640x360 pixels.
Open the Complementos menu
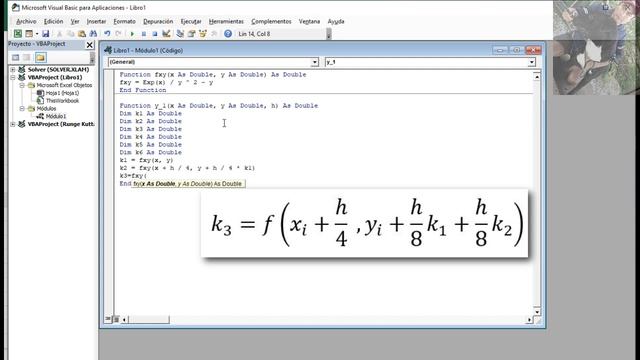(x=271, y=22)
